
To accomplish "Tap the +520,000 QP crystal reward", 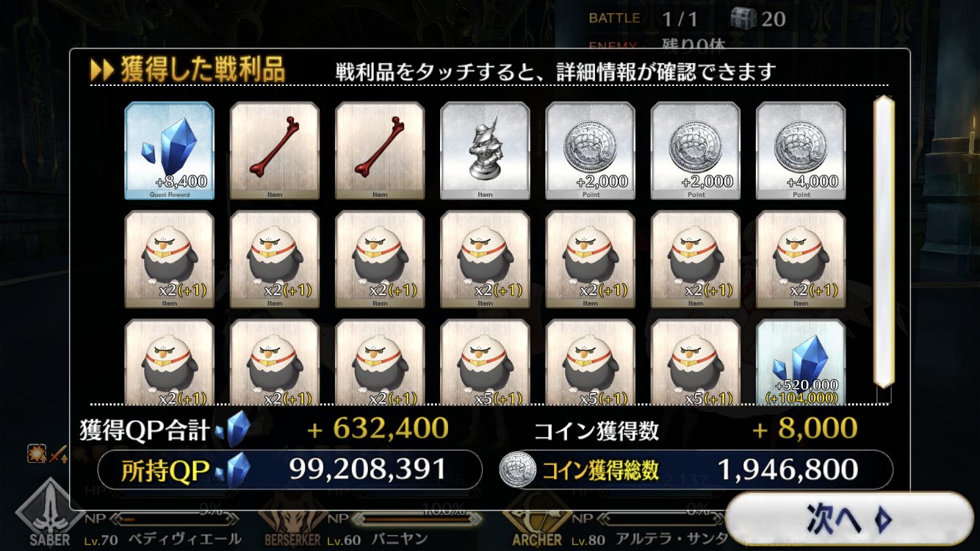I will (x=801, y=362).
